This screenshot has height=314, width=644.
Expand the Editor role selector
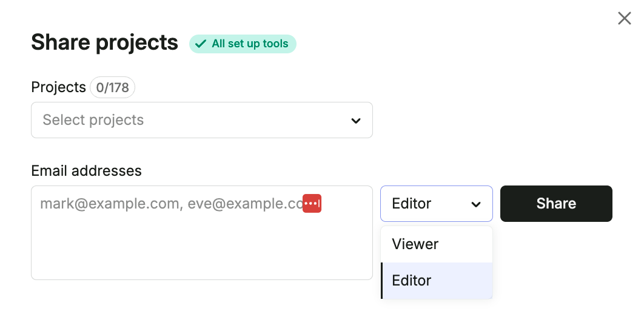[x=436, y=204]
